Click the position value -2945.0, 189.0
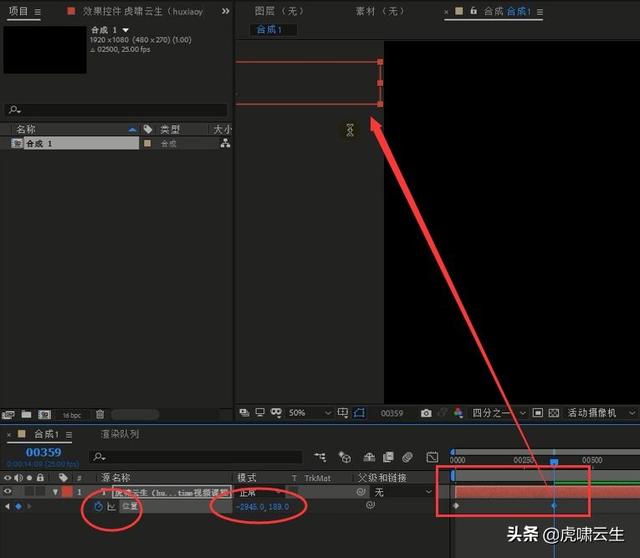The image size is (640, 558). click(x=262, y=507)
